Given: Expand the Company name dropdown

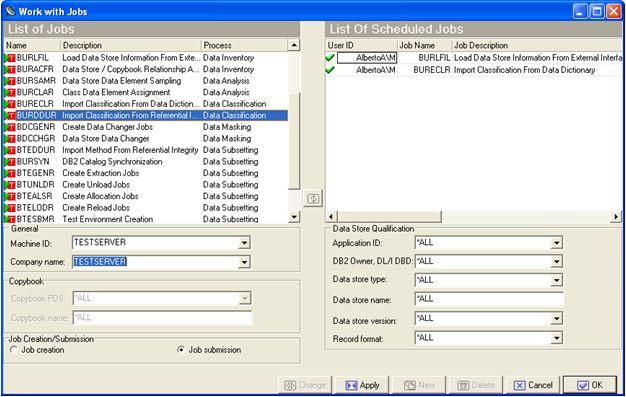Looking at the screenshot, I should [x=244, y=262].
